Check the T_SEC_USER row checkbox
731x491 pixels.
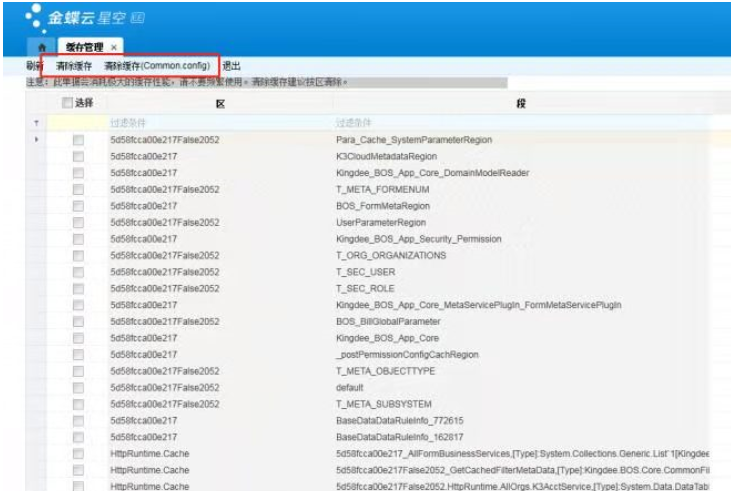coord(78,272)
